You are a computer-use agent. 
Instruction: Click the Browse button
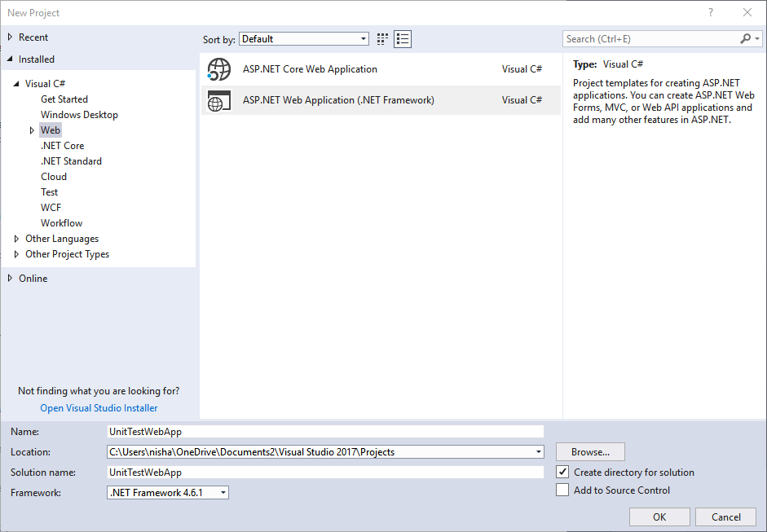[x=589, y=451]
